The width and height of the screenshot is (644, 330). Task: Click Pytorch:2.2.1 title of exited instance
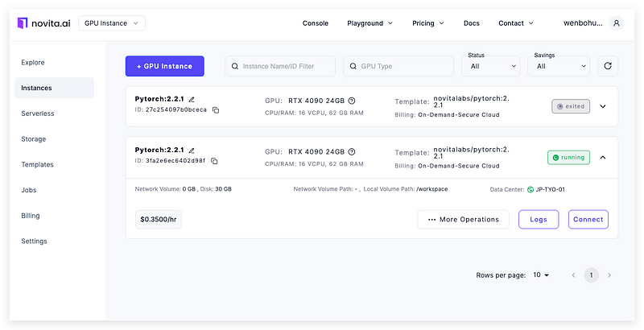pos(159,99)
